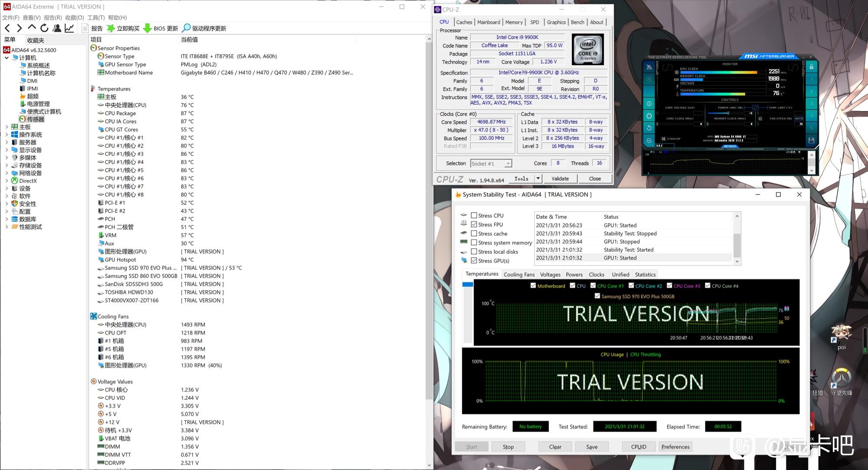
Task: Open the graph icon in AIDA64 toolbar
Action: click(69, 28)
